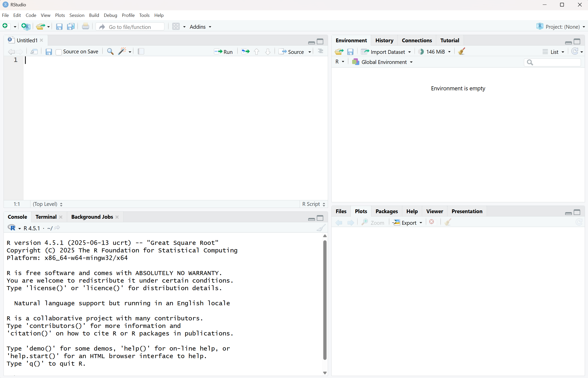Click the Run button
The height and width of the screenshot is (378, 588).
coord(223,52)
